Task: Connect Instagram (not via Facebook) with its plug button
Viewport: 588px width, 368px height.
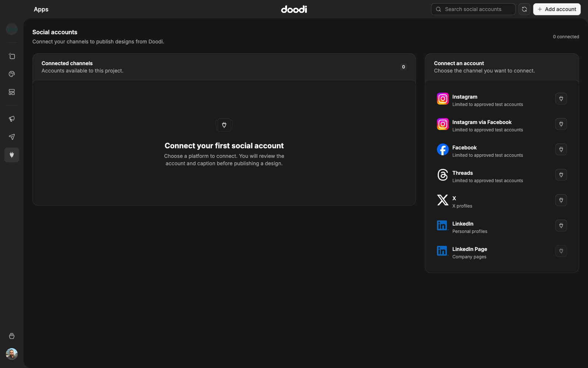Action: (561, 99)
